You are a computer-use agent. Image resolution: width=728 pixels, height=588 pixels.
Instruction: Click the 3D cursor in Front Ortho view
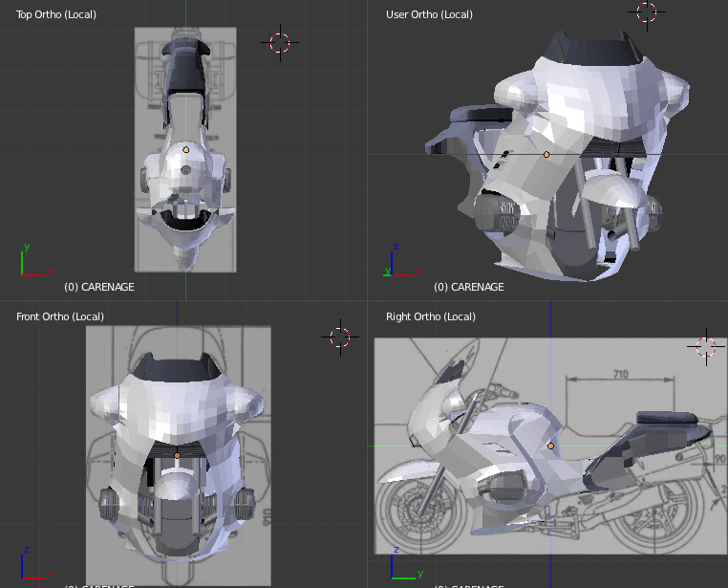click(340, 336)
